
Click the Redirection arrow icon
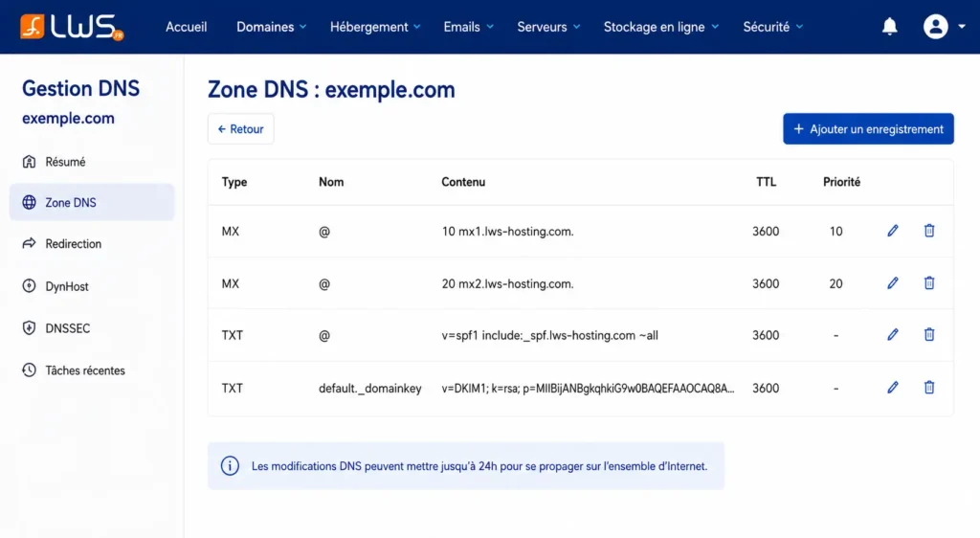(29, 243)
